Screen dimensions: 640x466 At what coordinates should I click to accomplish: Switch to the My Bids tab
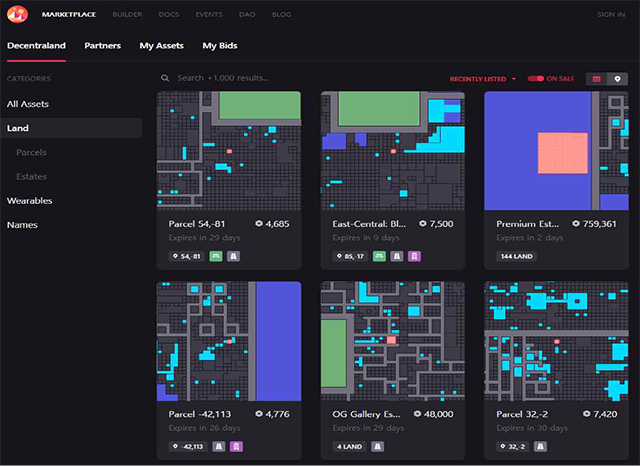point(220,46)
